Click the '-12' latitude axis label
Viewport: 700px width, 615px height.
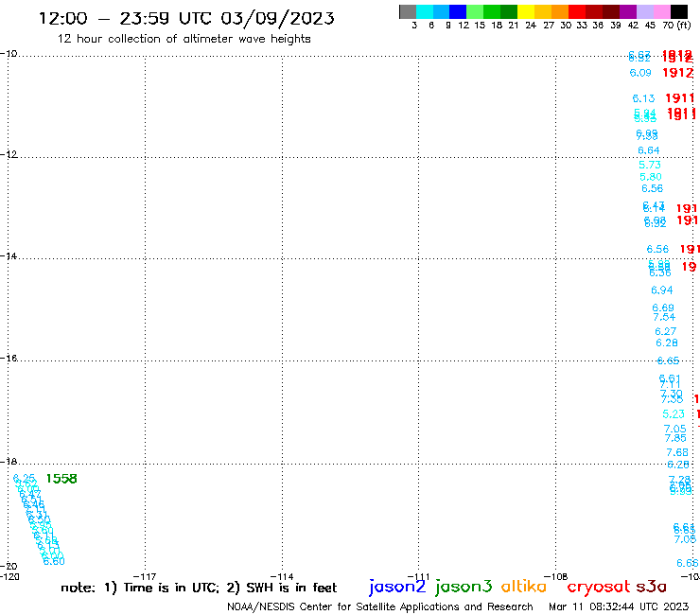[8, 154]
